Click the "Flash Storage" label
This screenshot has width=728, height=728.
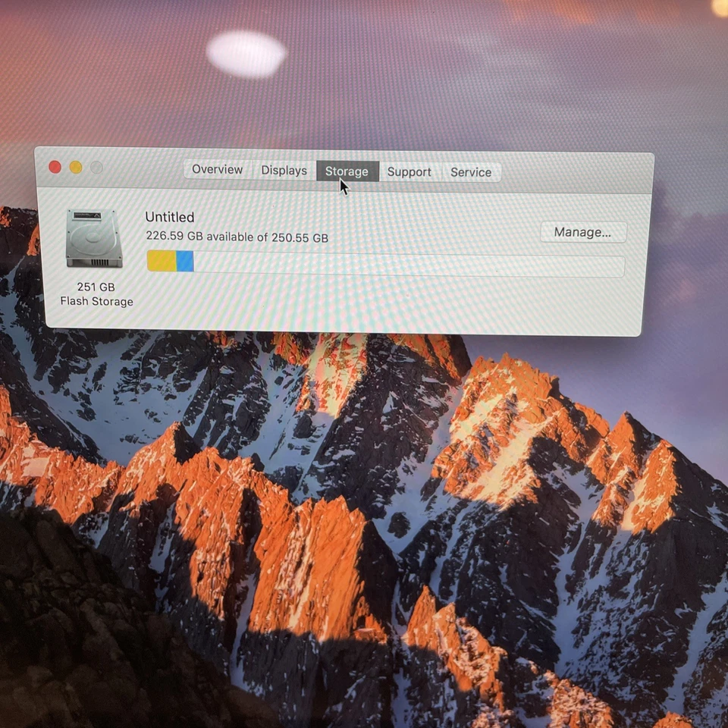pos(96,301)
